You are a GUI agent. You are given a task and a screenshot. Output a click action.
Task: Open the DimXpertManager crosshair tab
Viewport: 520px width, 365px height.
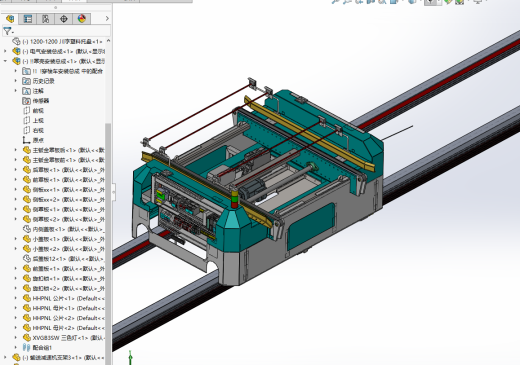point(64,19)
